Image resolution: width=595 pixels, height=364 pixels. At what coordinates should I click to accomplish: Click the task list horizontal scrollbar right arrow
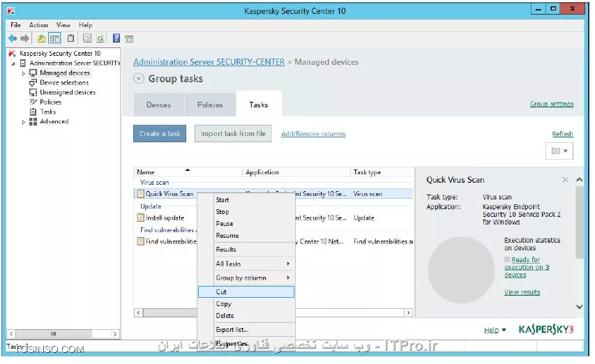tap(408, 313)
